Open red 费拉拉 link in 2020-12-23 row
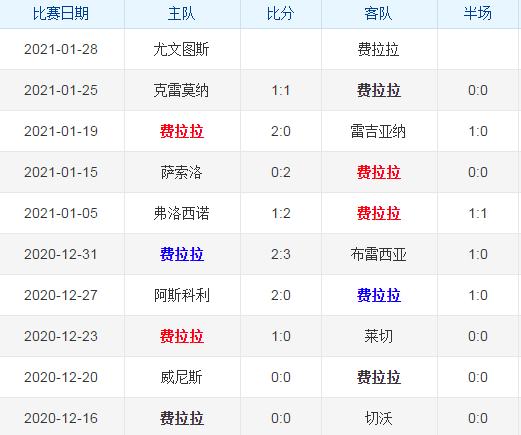 [x=182, y=336]
